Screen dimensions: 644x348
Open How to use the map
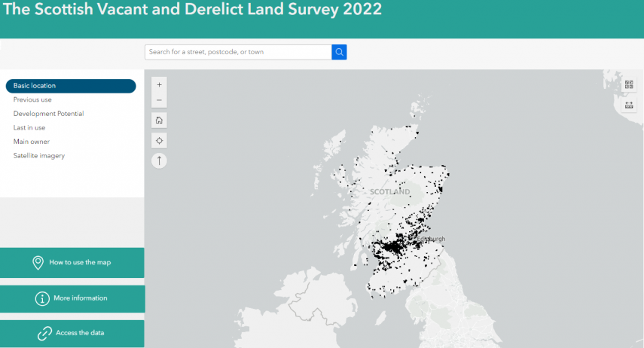point(72,262)
